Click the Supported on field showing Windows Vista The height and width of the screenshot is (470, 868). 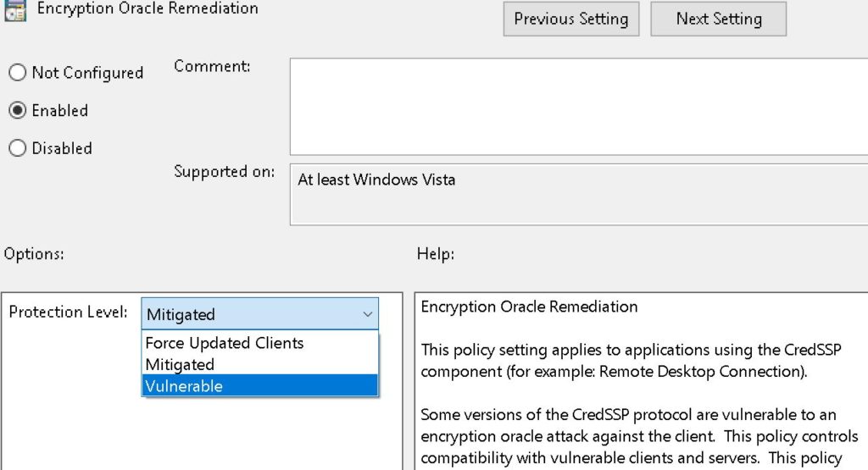click(576, 194)
